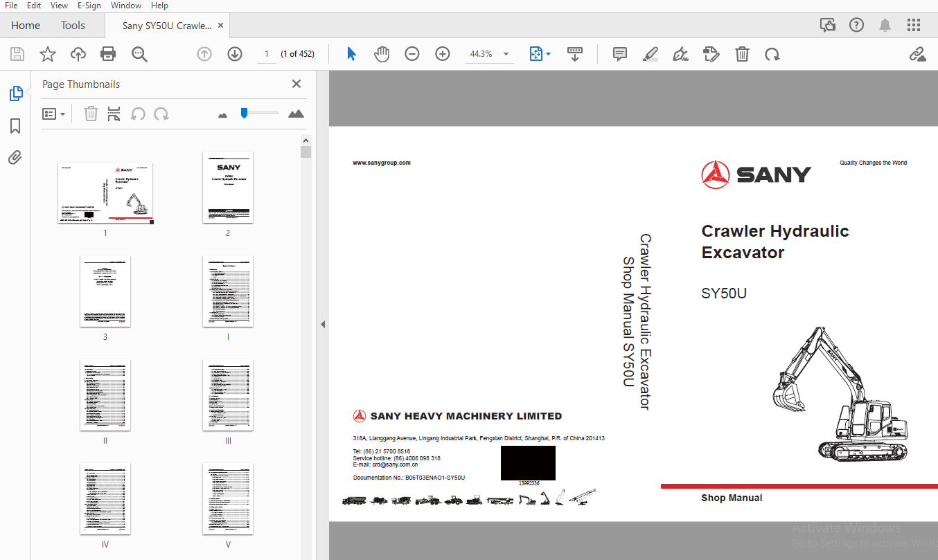
Task: Open the help question mark
Action: (856, 26)
